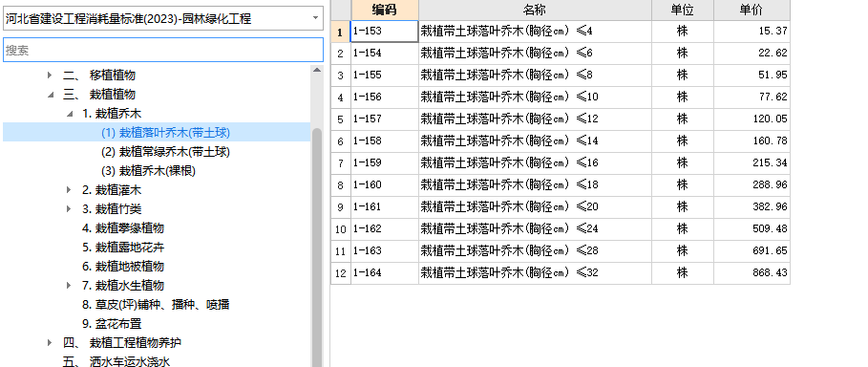This screenshot has width=868, height=367.
Task: Select code cell 1-153
Action: pos(385,31)
